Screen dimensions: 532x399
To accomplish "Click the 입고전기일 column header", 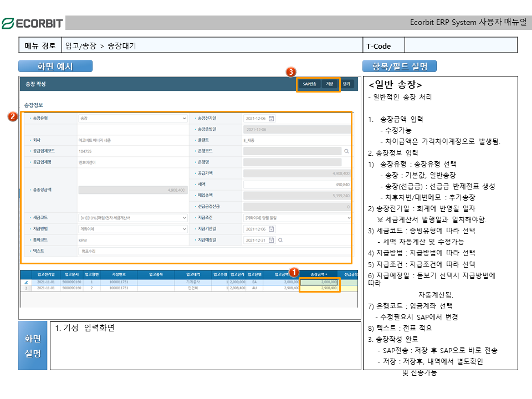I will coord(46,274).
